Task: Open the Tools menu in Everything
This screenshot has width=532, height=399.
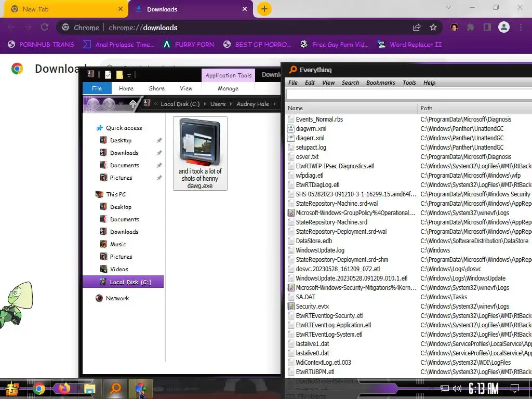Action: [409, 83]
